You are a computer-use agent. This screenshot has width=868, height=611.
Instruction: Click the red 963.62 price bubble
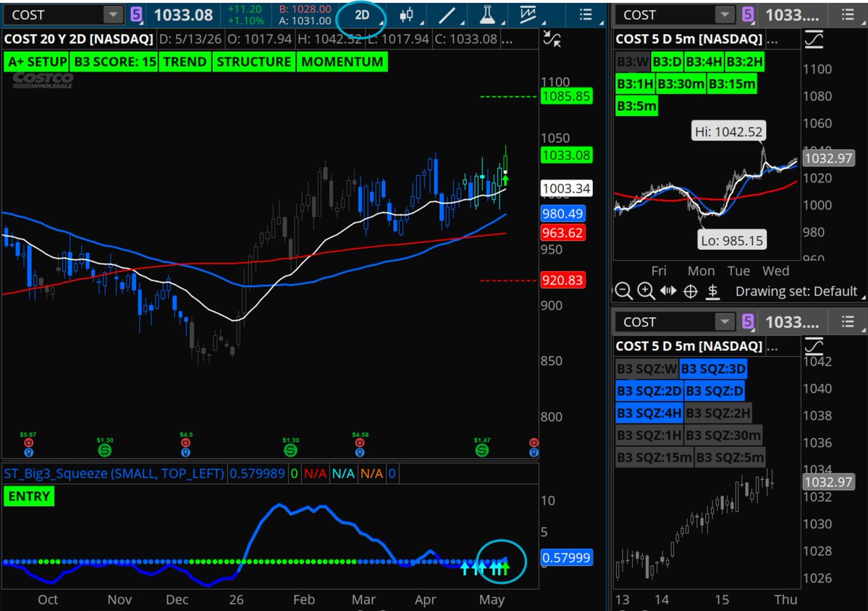pos(562,232)
